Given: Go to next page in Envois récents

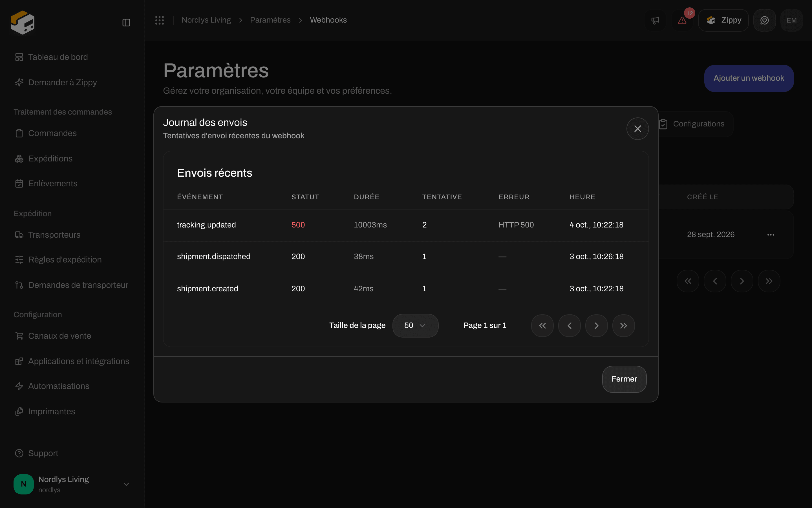Looking at the screenshot, I should 596,326.
